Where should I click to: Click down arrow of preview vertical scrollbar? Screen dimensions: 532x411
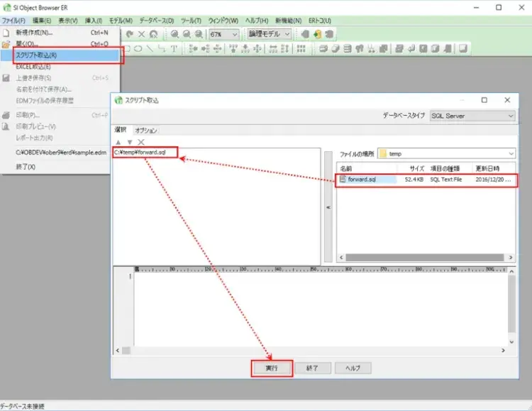coord(511,342)
